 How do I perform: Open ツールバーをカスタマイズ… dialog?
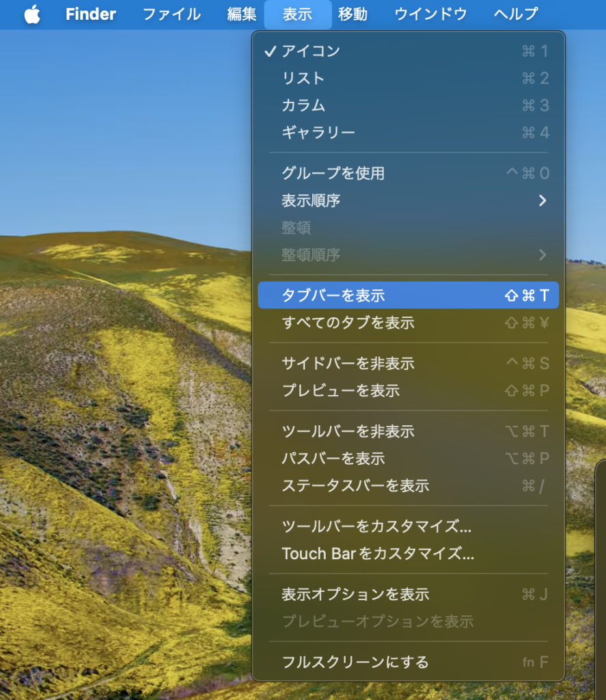409,526
